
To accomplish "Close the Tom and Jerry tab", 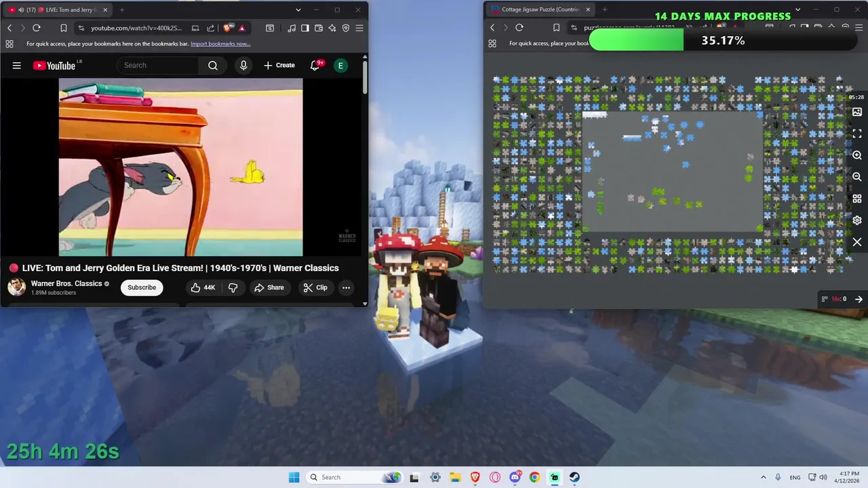I will [x=105, y=9].
